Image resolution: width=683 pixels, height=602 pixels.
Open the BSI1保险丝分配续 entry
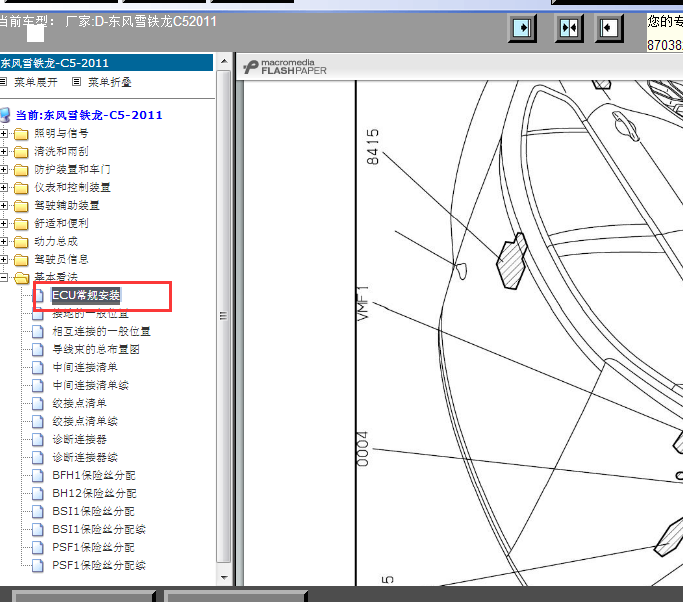pos(99,529)
